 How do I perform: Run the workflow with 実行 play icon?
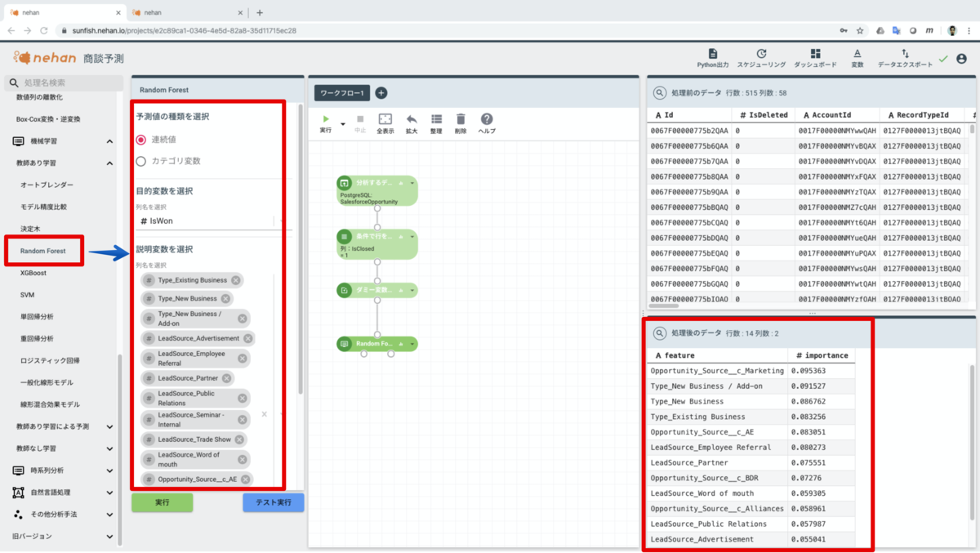click(x=326, y=119)
